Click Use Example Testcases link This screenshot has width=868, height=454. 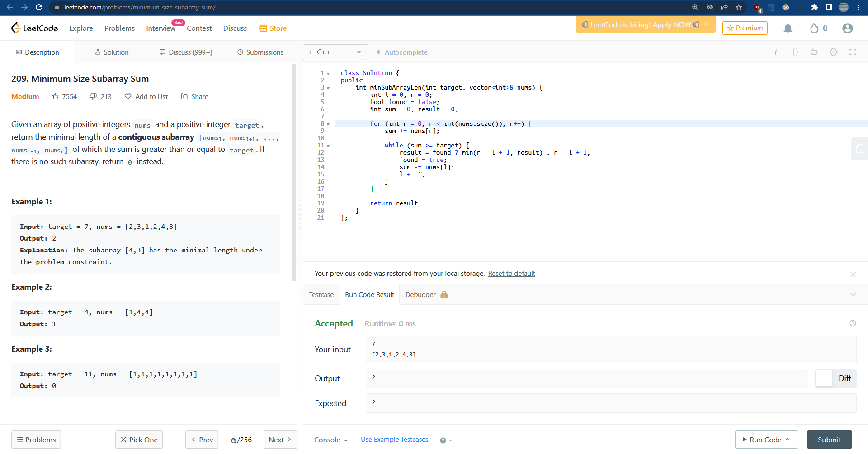click(x=394, y=440)
